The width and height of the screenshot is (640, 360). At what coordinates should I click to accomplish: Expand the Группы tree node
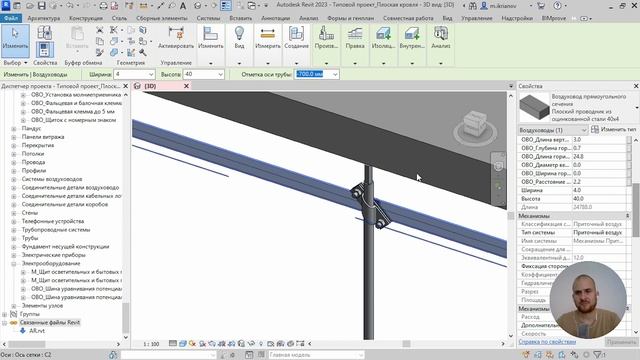click(4, 314)
